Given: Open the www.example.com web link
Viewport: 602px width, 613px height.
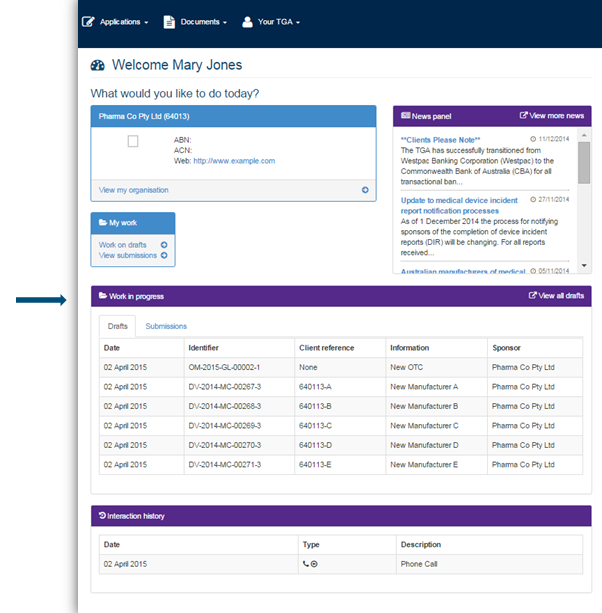Looking at the screenshot, I should tap(234, 160).
